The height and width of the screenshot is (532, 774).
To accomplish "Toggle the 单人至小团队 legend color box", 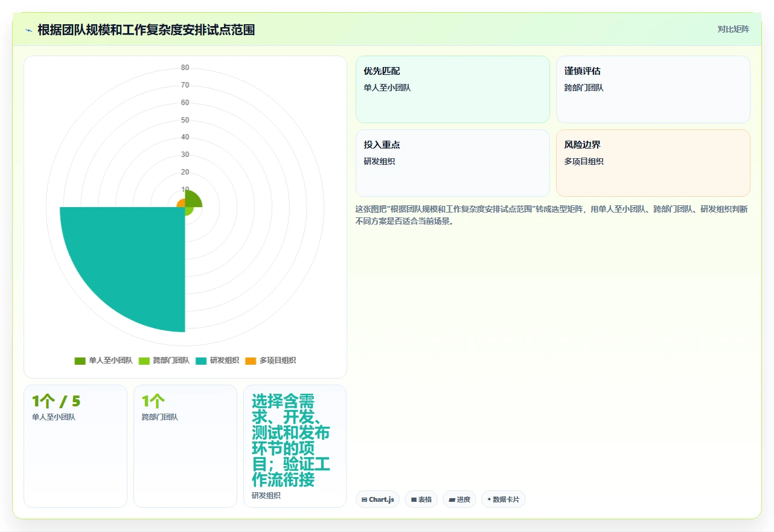I will [80, 361].
